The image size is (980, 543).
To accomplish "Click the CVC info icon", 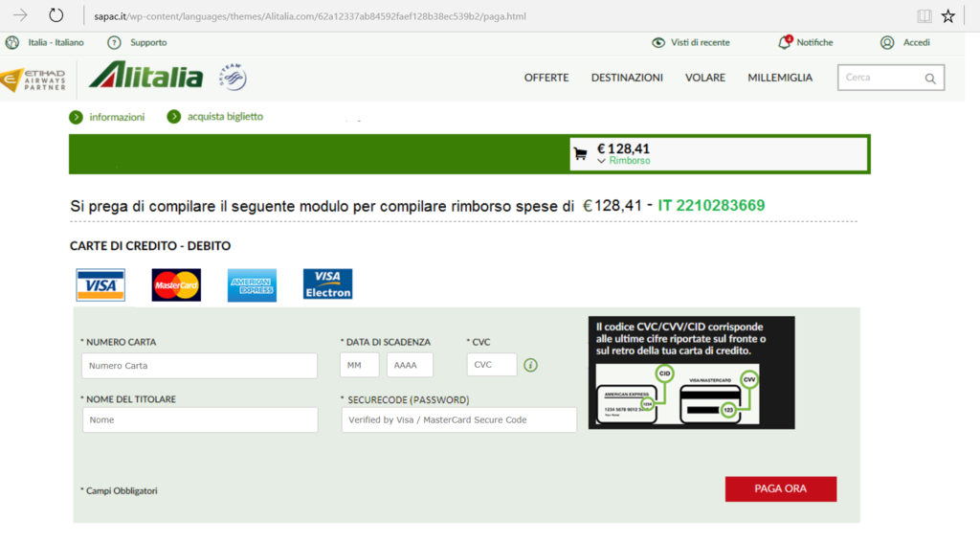I will coord(530,365).
